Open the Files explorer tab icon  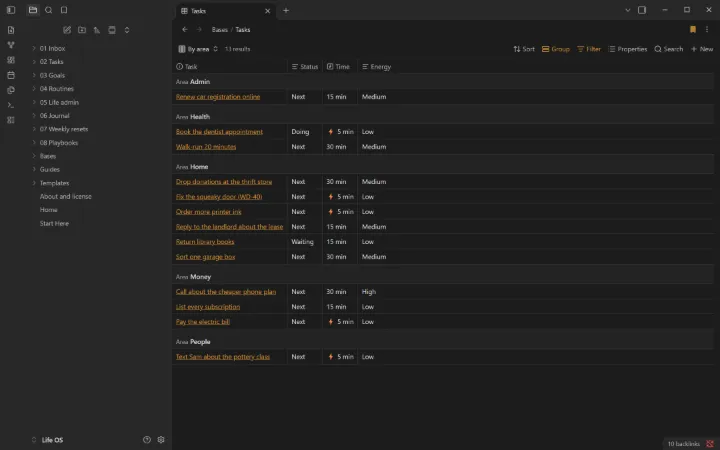[x=33, y=10]
